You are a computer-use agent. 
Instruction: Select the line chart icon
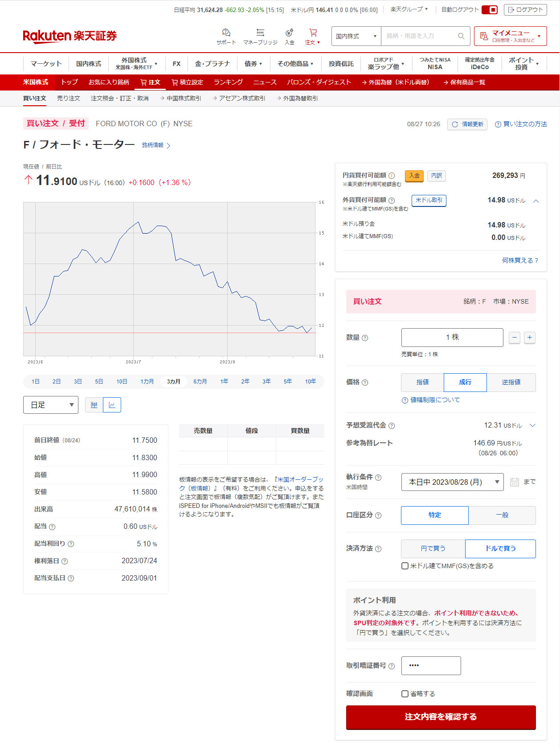coord(112,405)
